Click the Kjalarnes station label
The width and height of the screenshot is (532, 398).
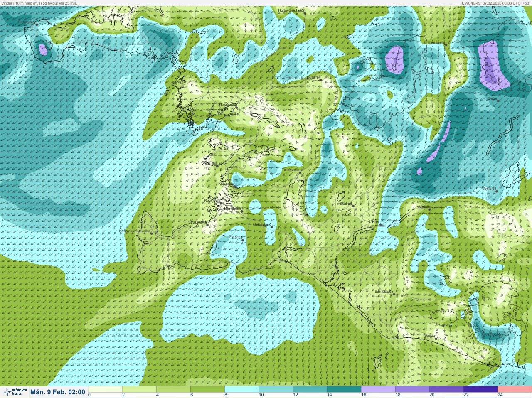tap(226, 183)
